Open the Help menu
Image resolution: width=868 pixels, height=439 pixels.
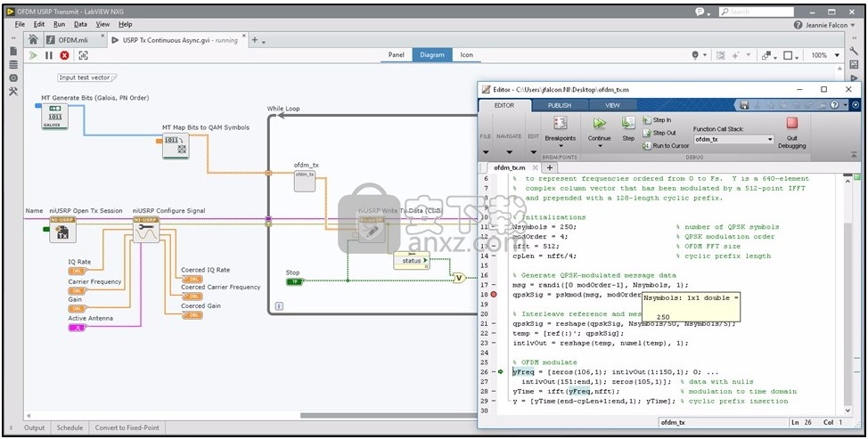(126, 24)
